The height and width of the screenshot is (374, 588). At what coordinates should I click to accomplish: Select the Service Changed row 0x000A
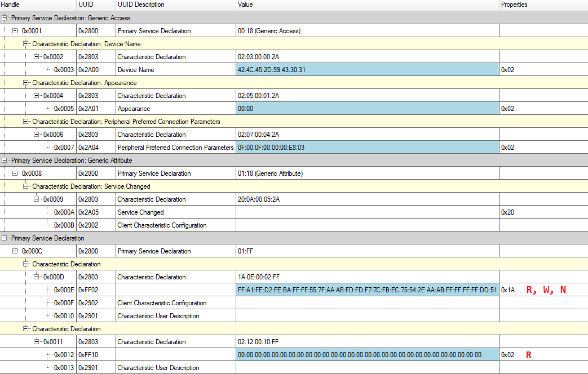pyautogui.click(x=294, y=212)
